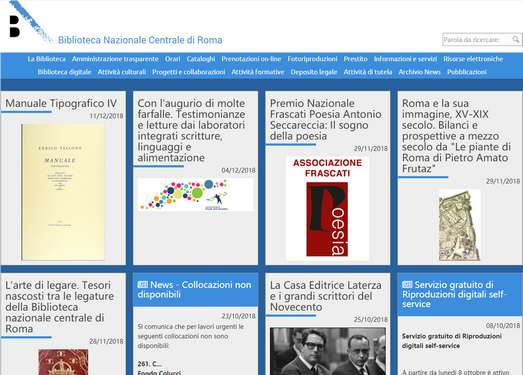Open the old Rome map thumbnail
523x375 pixels.
[459, 225]
